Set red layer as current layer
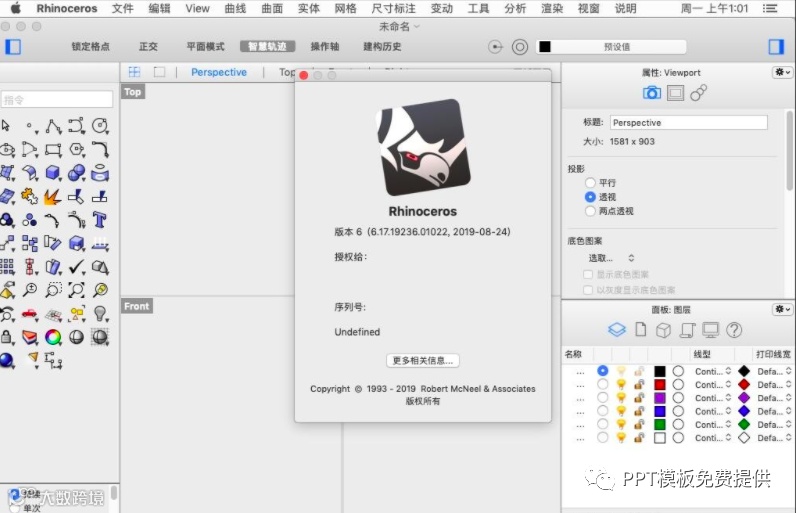The height and width of the screenshot is (513, 796). click(x=603, y=384)
